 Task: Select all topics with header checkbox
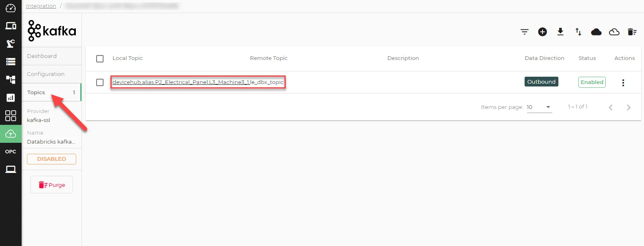pyautogui.click(x=100, y=59)
